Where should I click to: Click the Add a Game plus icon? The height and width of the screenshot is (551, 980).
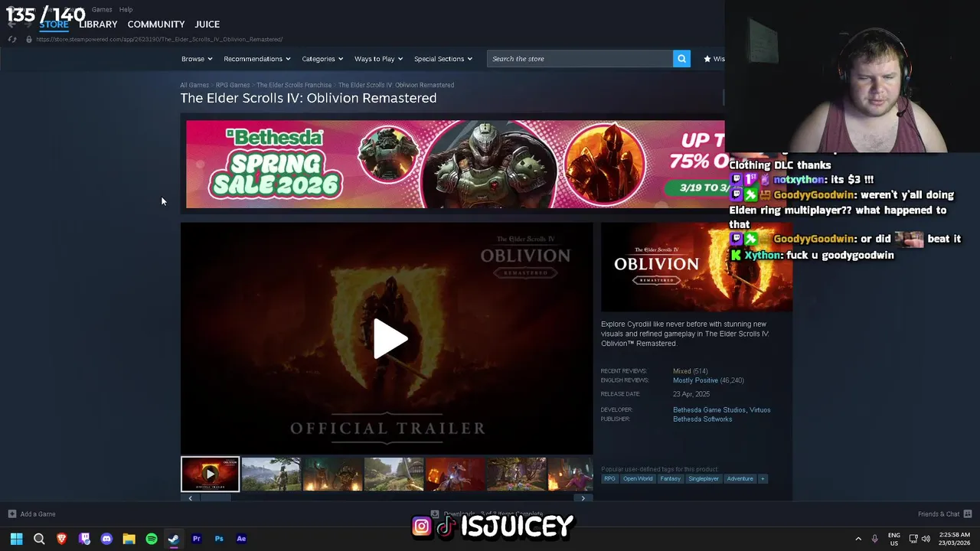(11, 514)
